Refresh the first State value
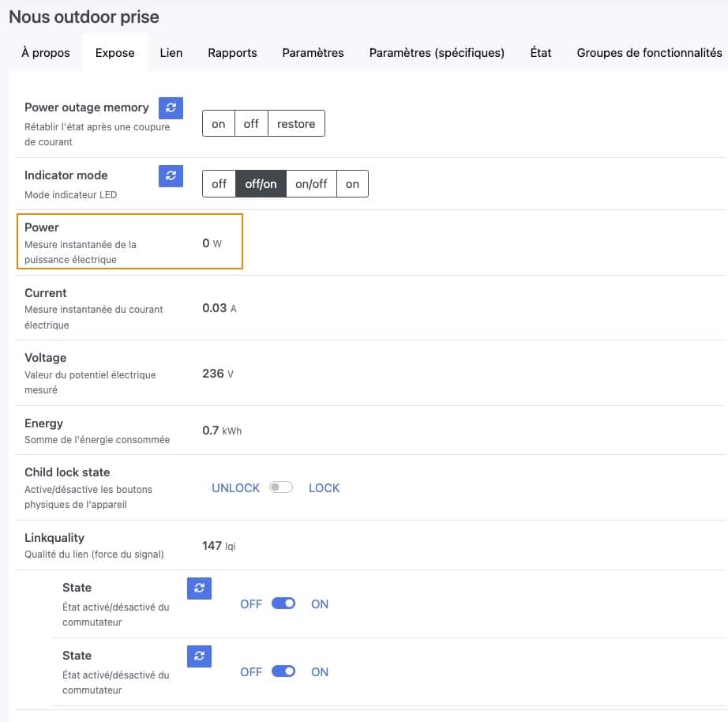Screen dimensions: 728x722 click(x=199, y=588)
